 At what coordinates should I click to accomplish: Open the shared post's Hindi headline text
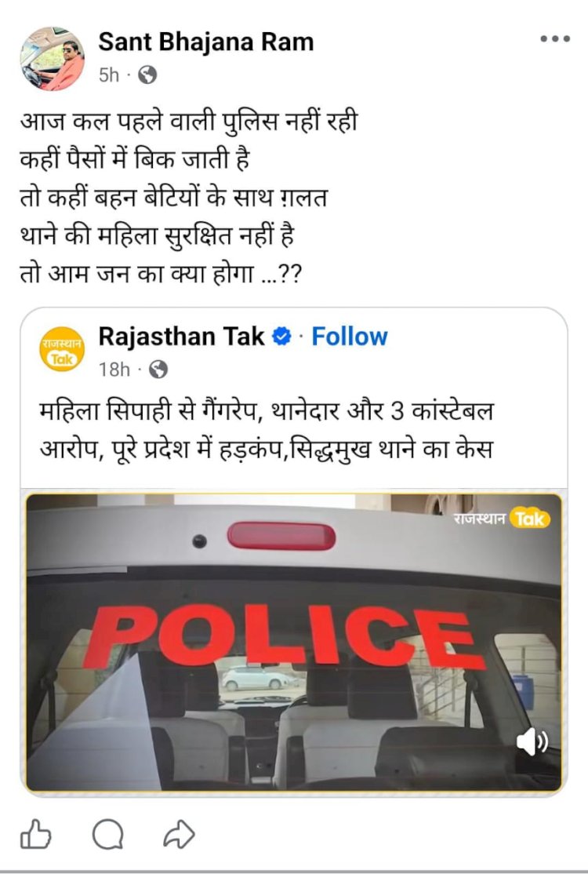tap(267, 430)
